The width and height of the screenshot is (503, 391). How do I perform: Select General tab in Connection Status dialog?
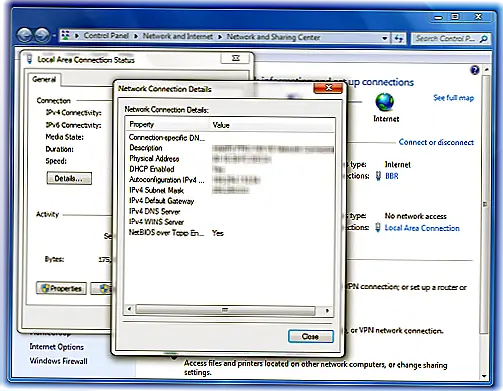point(44,79)
